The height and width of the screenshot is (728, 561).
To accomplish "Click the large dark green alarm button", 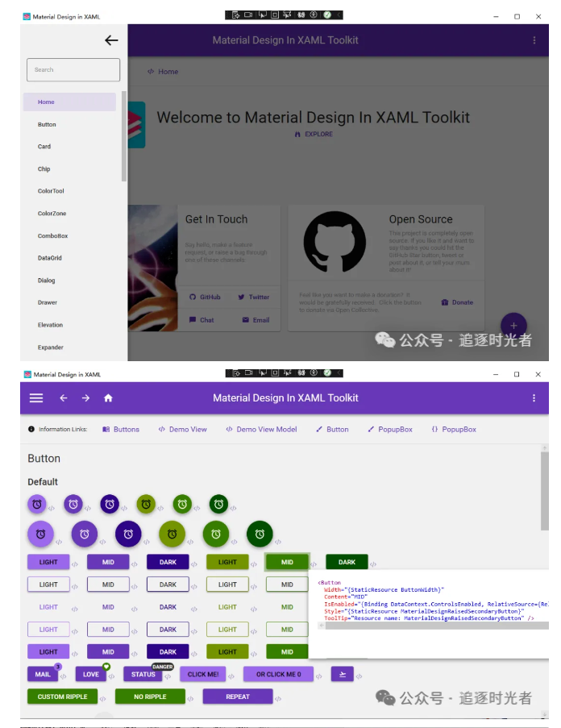I will pyautogui.click(x=260, y=534).
